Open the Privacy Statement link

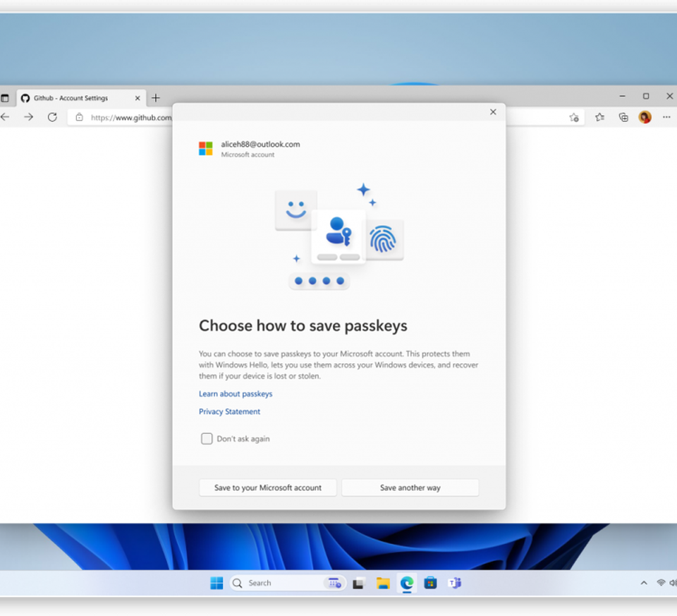[x=229, y=411]
